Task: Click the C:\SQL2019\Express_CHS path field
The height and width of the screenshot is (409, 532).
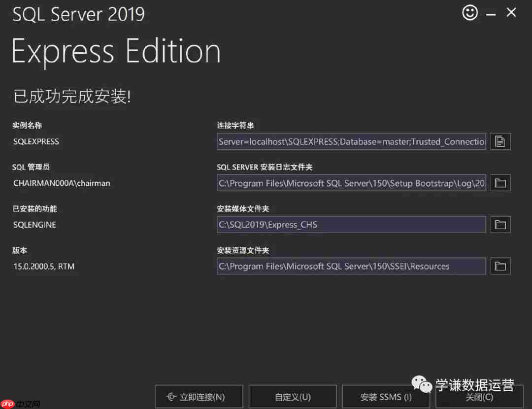Action: (351, 224)
